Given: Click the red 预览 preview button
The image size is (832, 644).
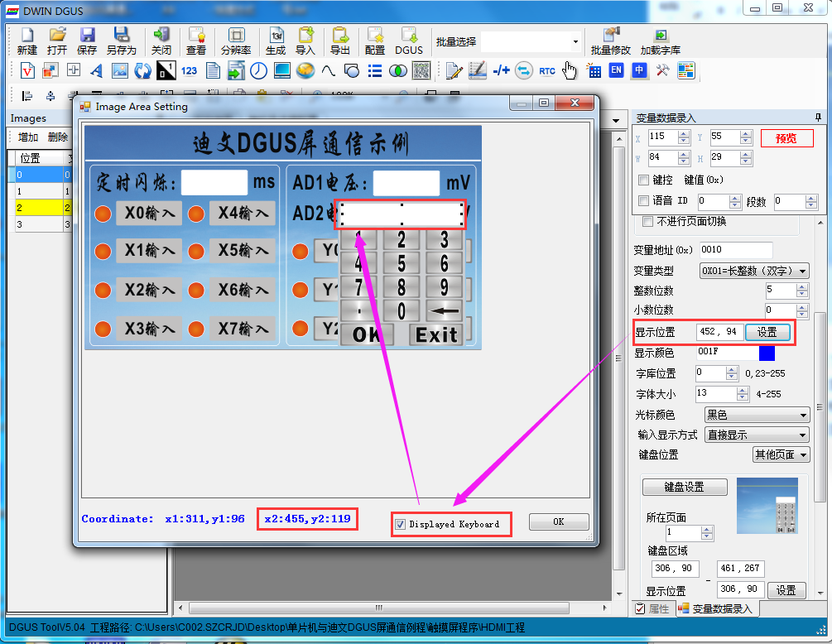Looking at the screenshot, I should tap(787, 138).
